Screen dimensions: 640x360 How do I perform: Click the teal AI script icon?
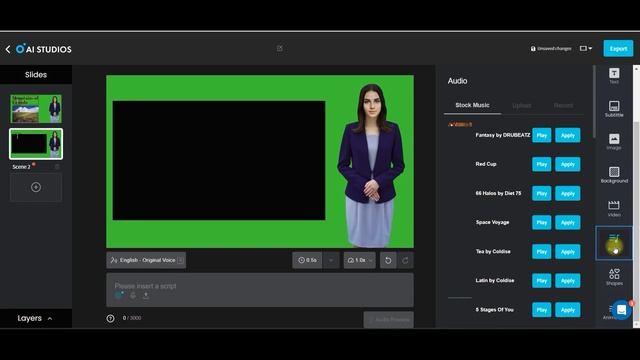[x=120, y=296]
